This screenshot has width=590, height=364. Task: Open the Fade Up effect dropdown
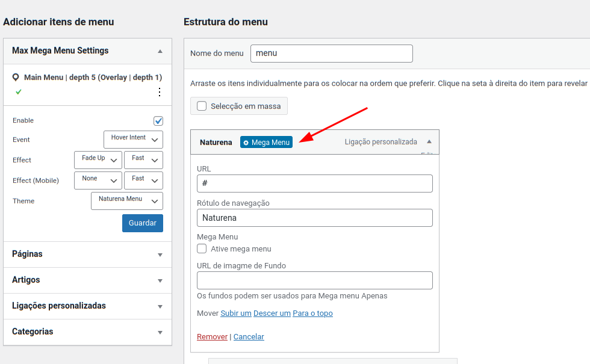(98, 160)
